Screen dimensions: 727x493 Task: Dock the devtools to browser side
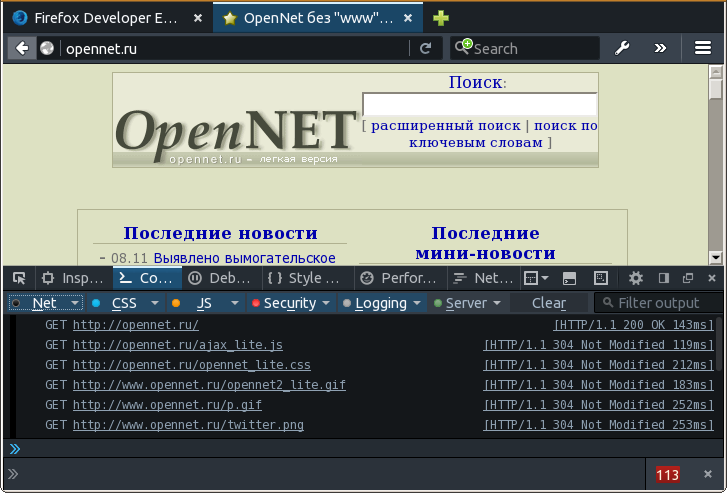pyautogui.click(x=664, y=278)
